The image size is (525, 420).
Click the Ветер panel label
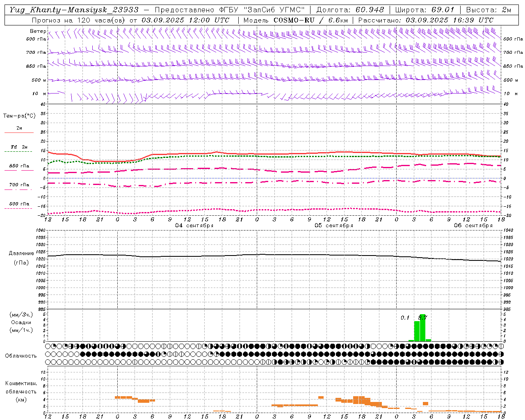(x=38, y=31)
